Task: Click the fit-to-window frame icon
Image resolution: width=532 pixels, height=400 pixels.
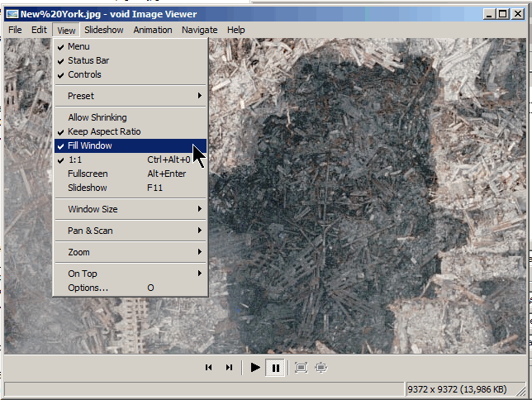Action: click(x=301, y=368)
